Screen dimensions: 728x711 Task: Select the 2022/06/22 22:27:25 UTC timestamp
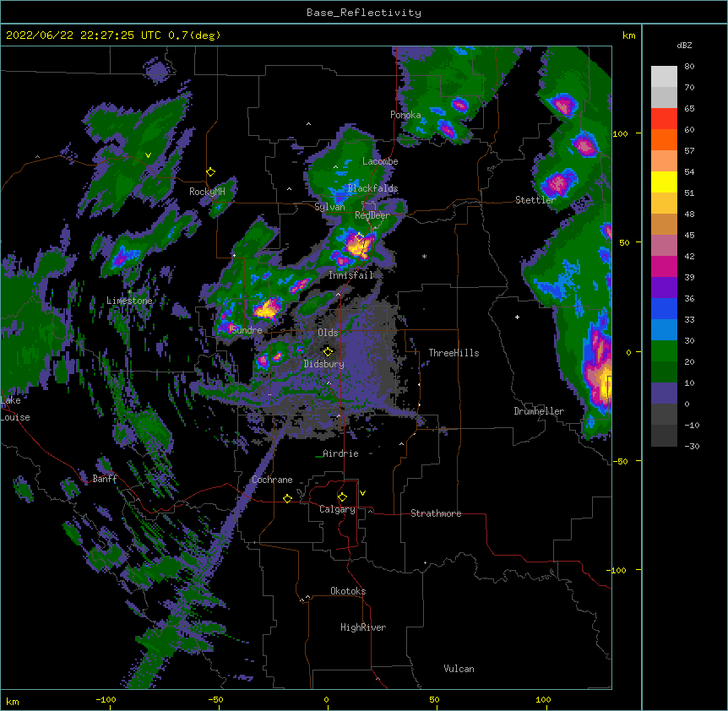pos(84,35)
